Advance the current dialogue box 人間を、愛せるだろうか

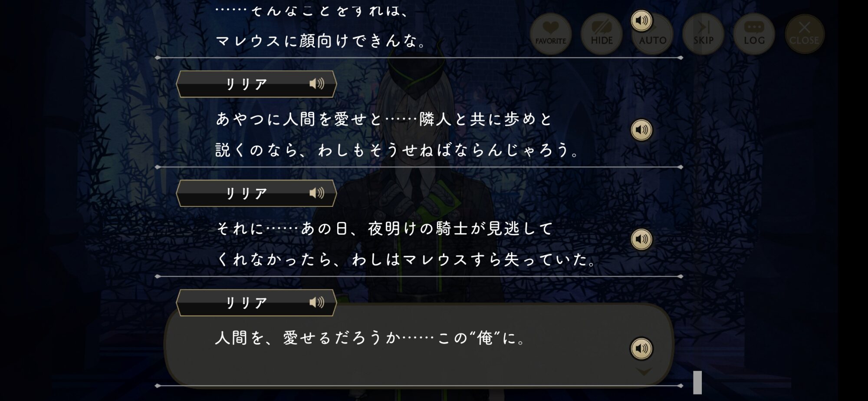[419, 345]
